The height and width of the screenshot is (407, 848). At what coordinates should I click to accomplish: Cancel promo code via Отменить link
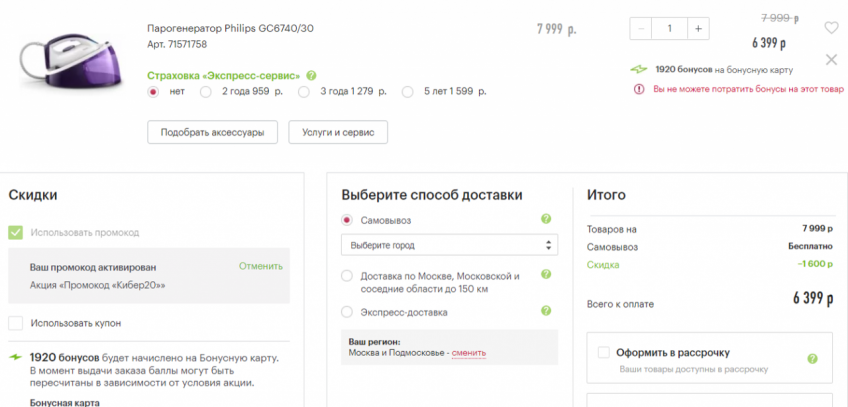click(x=261, y=266)
